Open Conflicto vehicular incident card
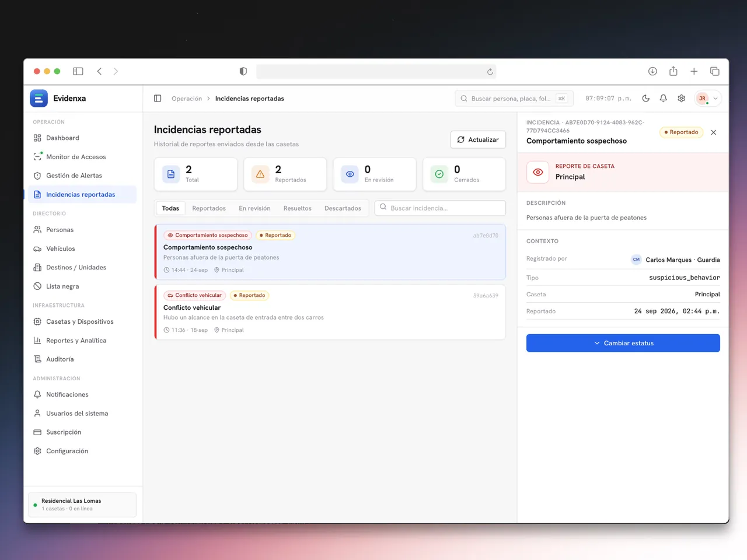This screenshot has width=747, height=560. click(x=330, y=312)
